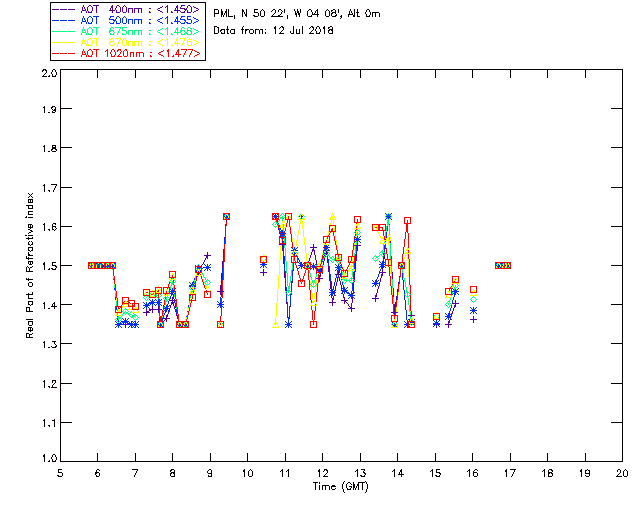Click the 1.0 y-axis tick label
The height and width of the screenshot is (512, 640).
coord(49,458)
